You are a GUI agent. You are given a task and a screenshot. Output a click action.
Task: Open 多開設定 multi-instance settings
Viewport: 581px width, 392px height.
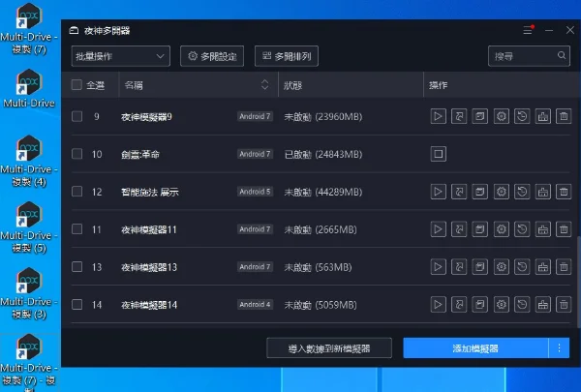212,56
